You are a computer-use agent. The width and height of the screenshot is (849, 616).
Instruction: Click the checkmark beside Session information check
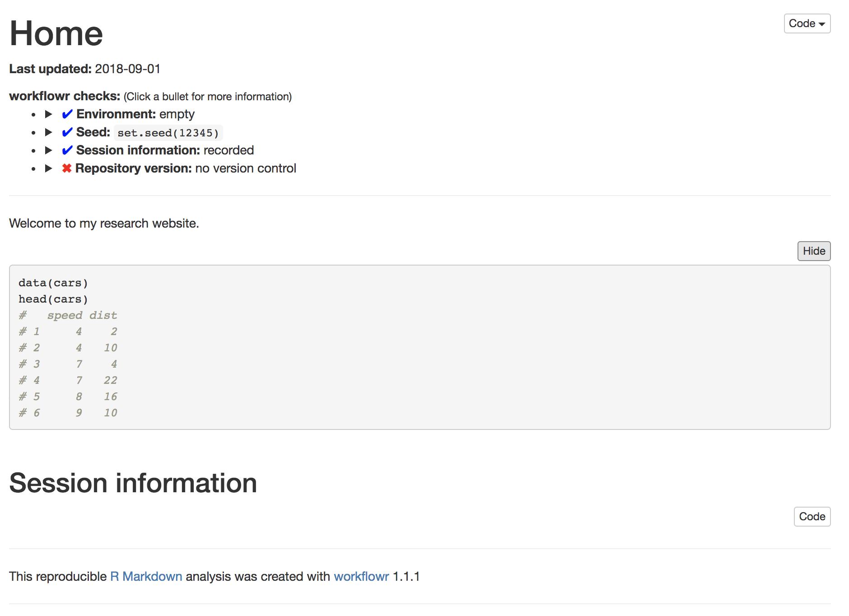coord(67,150)
